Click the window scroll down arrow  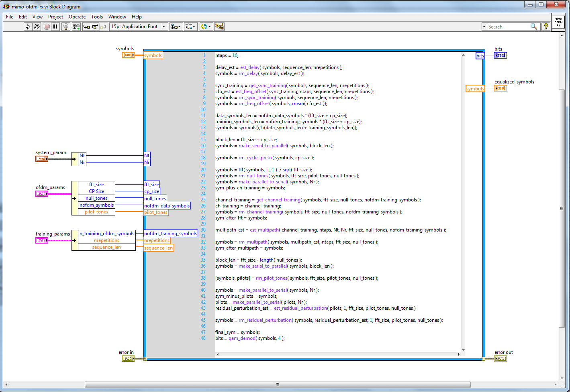point(562,378)
